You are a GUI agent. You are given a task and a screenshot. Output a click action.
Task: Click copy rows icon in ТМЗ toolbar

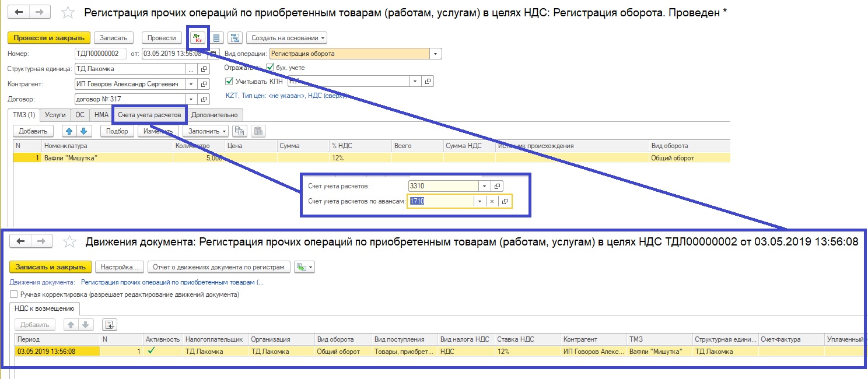pos(239,131)
